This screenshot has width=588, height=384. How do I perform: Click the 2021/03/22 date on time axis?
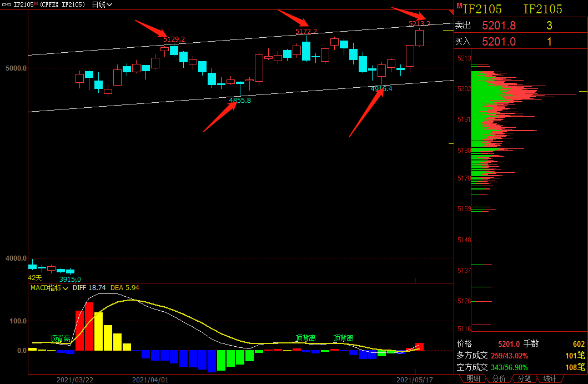[x=75, y=380]
